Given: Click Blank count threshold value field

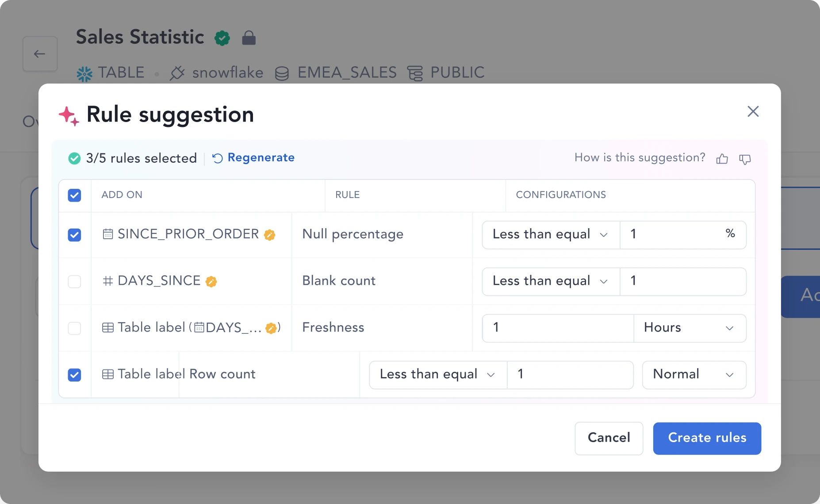Looking at the screenshot, I should 683,282.
